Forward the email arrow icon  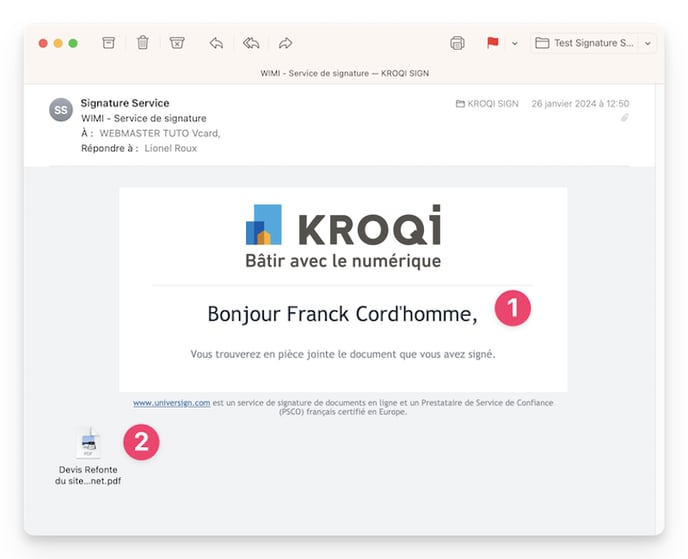tap(285, 43)
